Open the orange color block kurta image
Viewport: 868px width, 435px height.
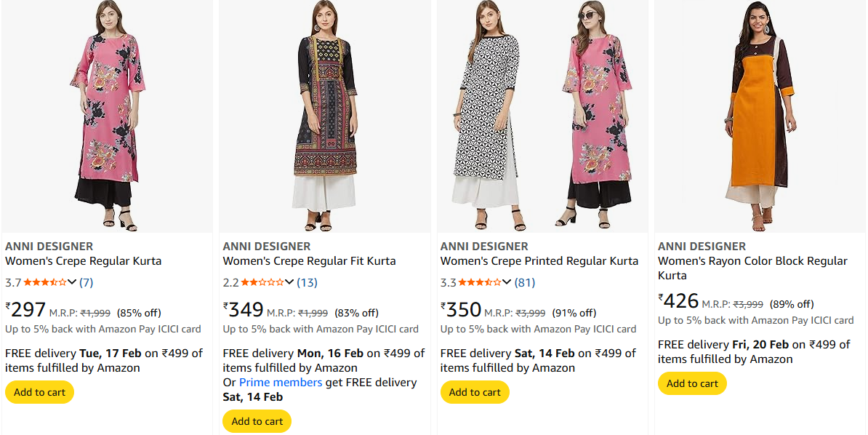coord(759,116)
